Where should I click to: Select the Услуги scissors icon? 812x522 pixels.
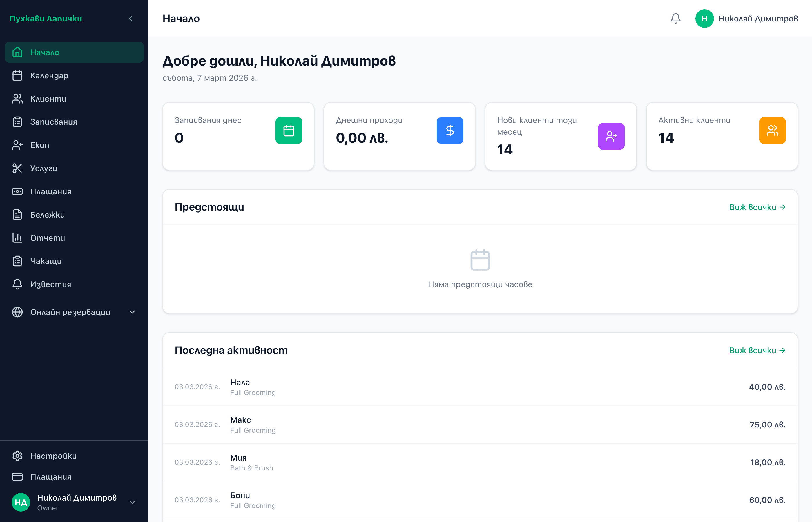click(18, 168)
